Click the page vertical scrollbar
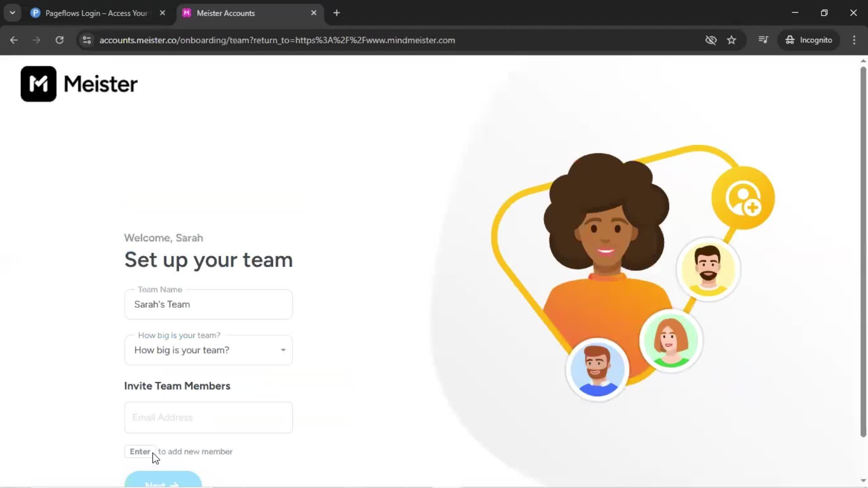This screenshot has height=488, width=868. [863, 251]
